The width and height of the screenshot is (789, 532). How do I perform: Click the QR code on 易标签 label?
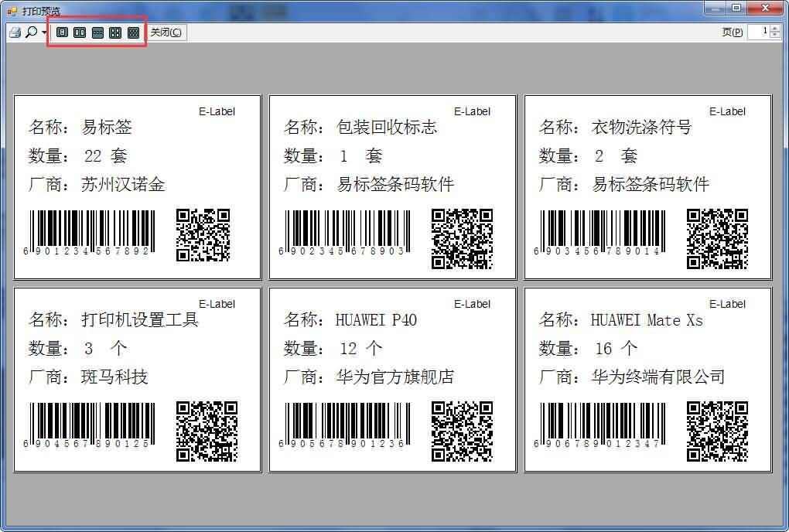coord(203,235)
